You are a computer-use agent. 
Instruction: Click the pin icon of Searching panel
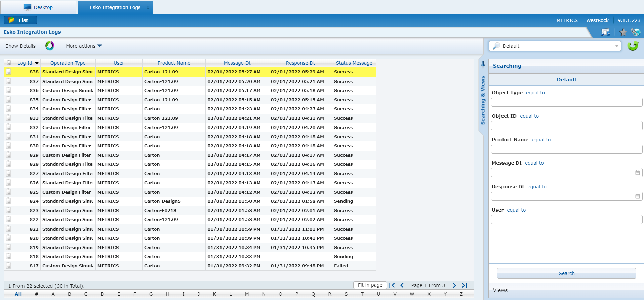point(483,64)
